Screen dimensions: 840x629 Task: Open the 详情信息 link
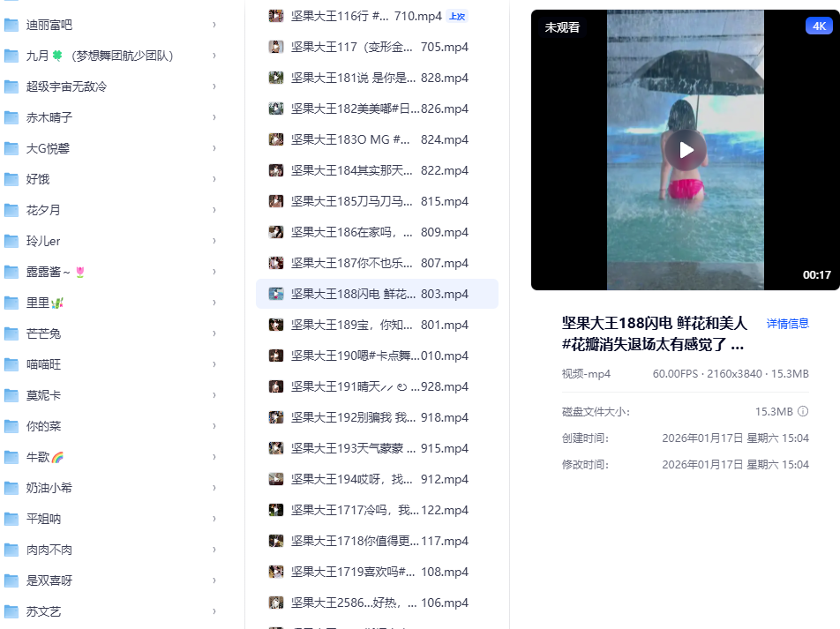(x=787, y=324)
